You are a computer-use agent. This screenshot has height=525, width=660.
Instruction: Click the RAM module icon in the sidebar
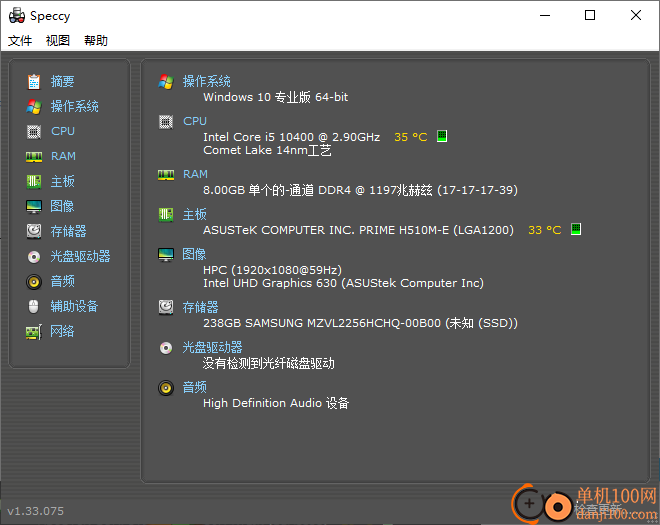coord(34,157)
